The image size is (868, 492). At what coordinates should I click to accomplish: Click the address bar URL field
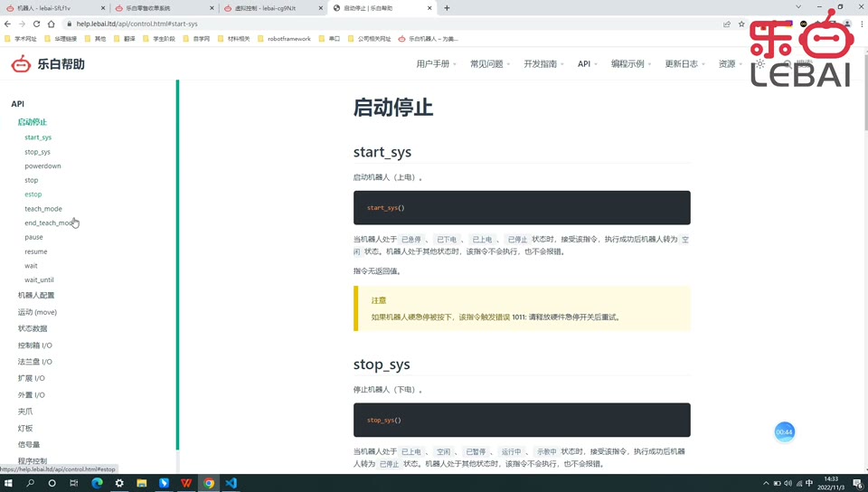click(388, 24)
